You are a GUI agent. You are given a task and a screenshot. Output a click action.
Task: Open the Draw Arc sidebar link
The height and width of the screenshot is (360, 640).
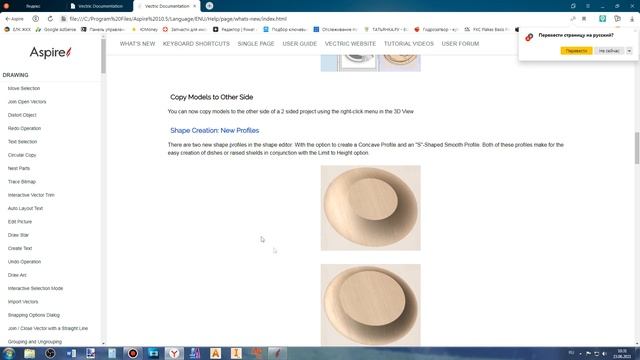point(17,275)
